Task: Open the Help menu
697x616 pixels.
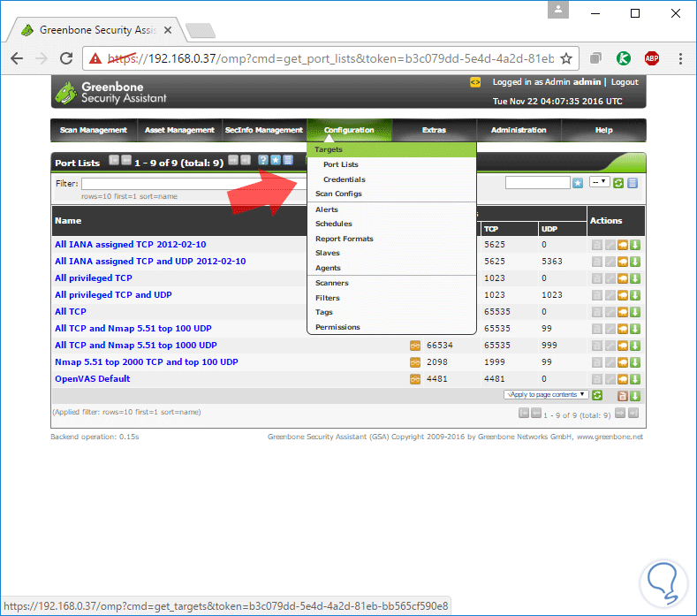Action: (603, 130)
